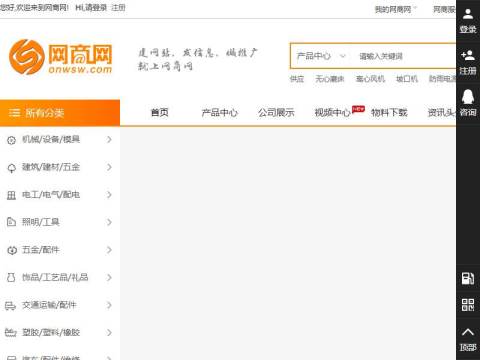Click the register add-user icon in sidebar
The image size is (480, 360).
pos(468,55)
